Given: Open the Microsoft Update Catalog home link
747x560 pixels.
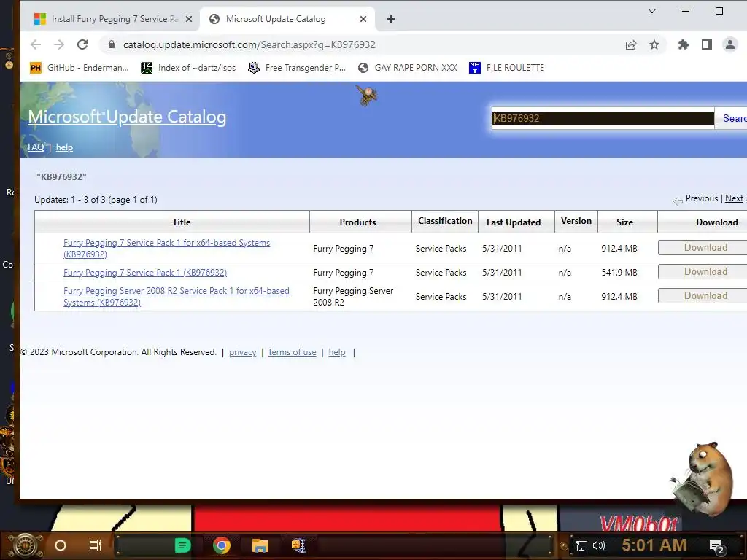Looking at the screenshot, I should coord(127,117).
